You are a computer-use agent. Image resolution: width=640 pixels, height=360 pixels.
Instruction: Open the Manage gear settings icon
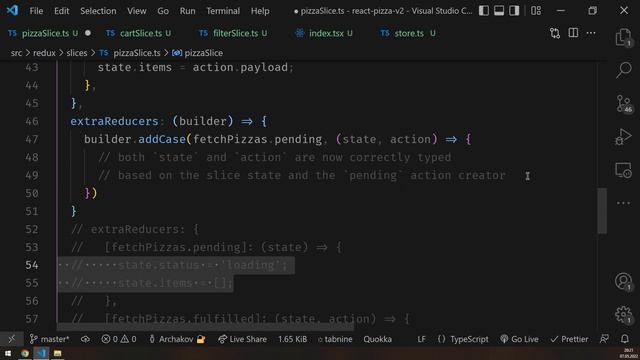(623, 314)
